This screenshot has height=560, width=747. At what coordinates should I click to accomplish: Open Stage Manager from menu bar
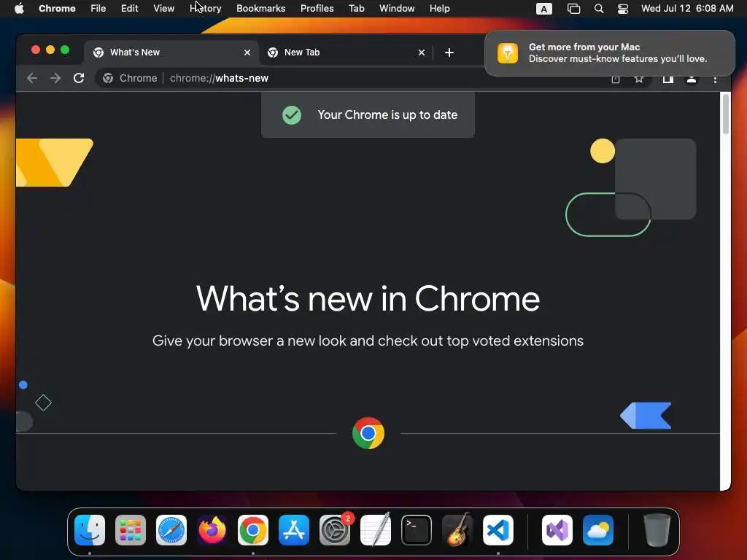(x=573, y=9)
